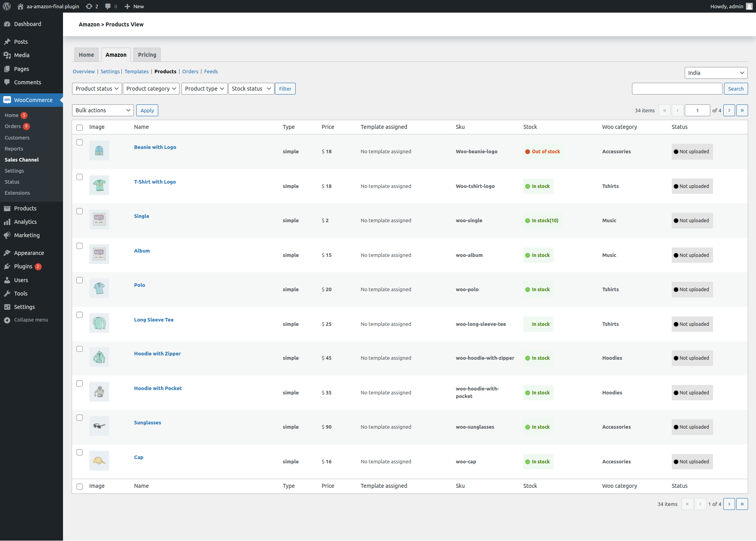Image resolution: width=756 pixels, height=541 pixels.
Task: Click the WordPress logo icon
Action: [7, 6]
